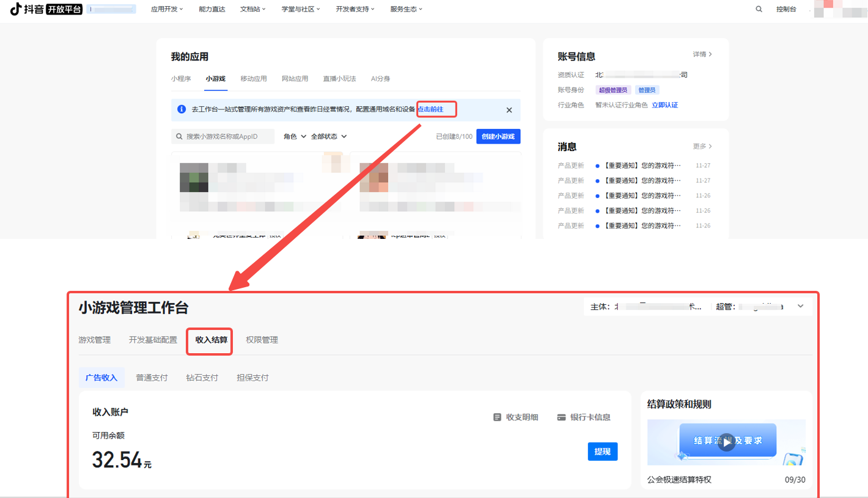
Task: Play the 结算流程及要求 video
Action: 726,442
